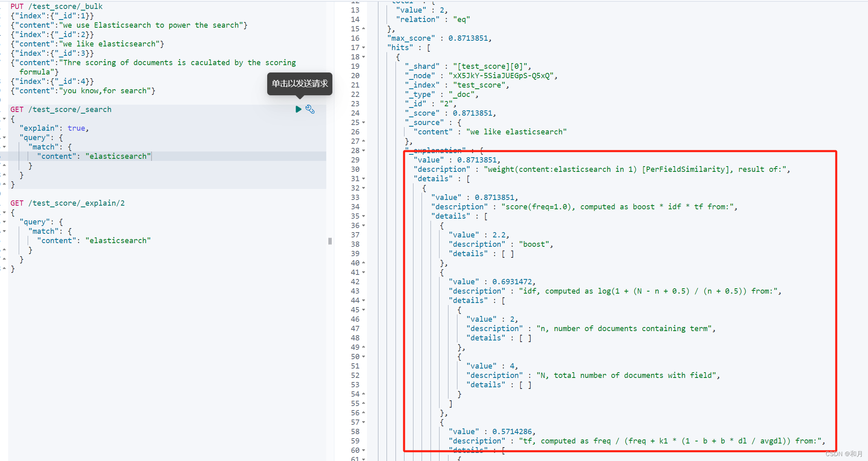
Task: Collapse the boost block on line 36
Action: pos(363,226)
